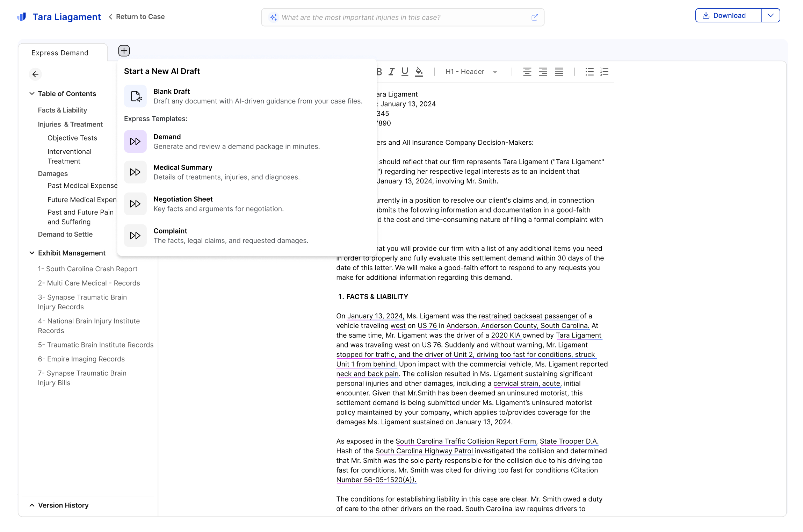Screen dimensions: 803x532
Task: Switch to the Express Demand tab
Action: pos(60,53)
